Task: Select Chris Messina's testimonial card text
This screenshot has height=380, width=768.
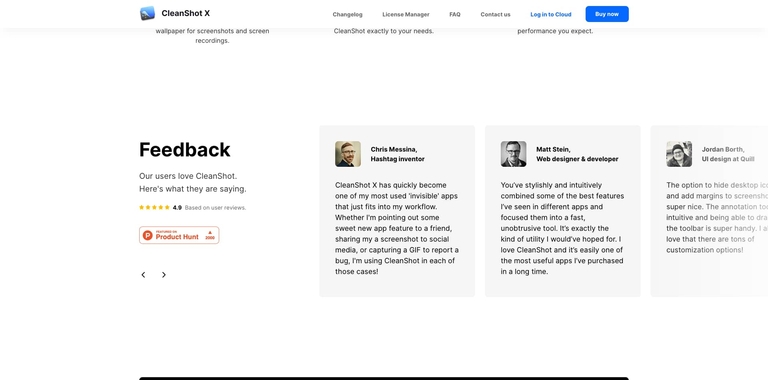Action: point(397,228)
